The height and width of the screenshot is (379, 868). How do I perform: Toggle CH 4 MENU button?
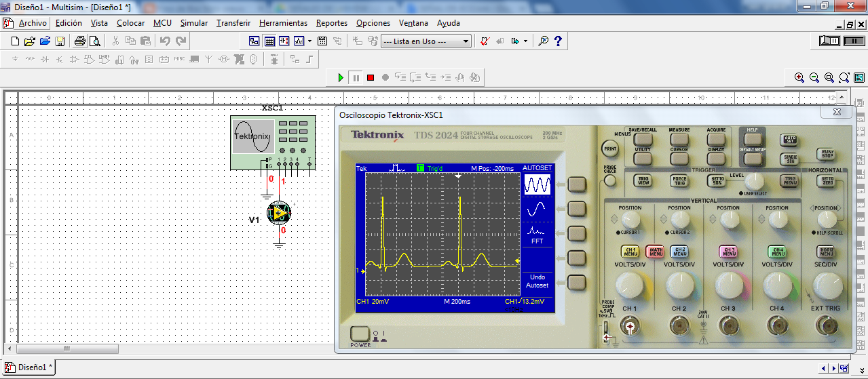pos(778,252)
